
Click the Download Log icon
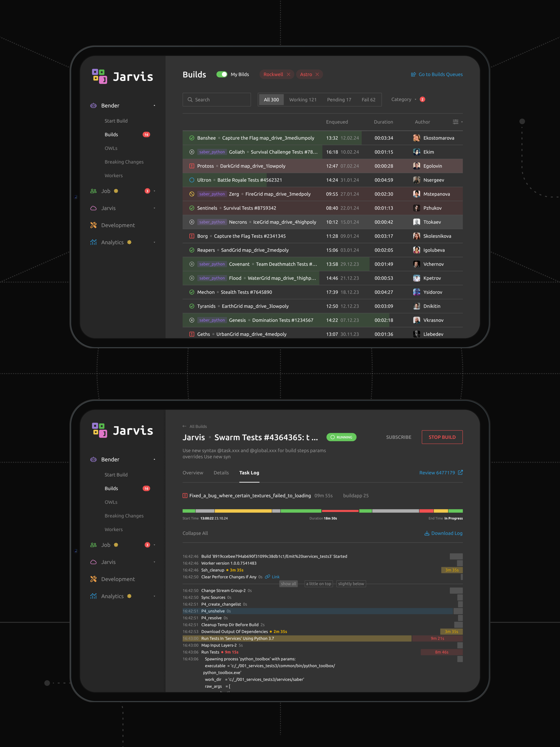pos(427,533)
